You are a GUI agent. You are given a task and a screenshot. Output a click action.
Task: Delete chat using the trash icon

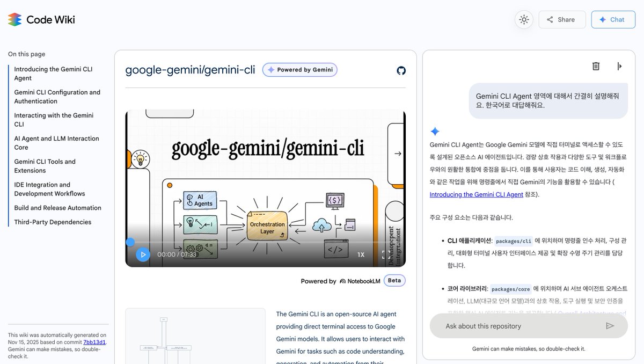tap(596, 66)
